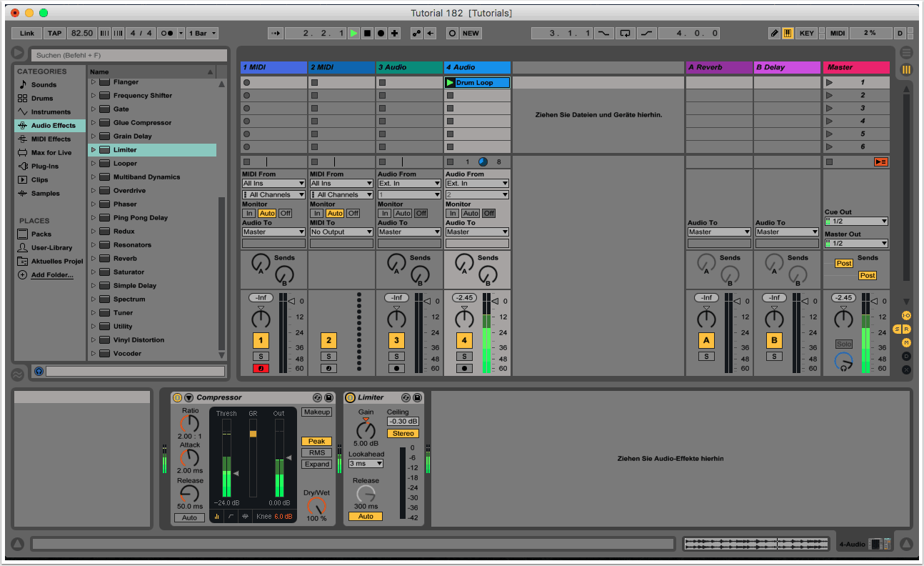Open the Limiter Lookahead dropdown

click(366, 464)
